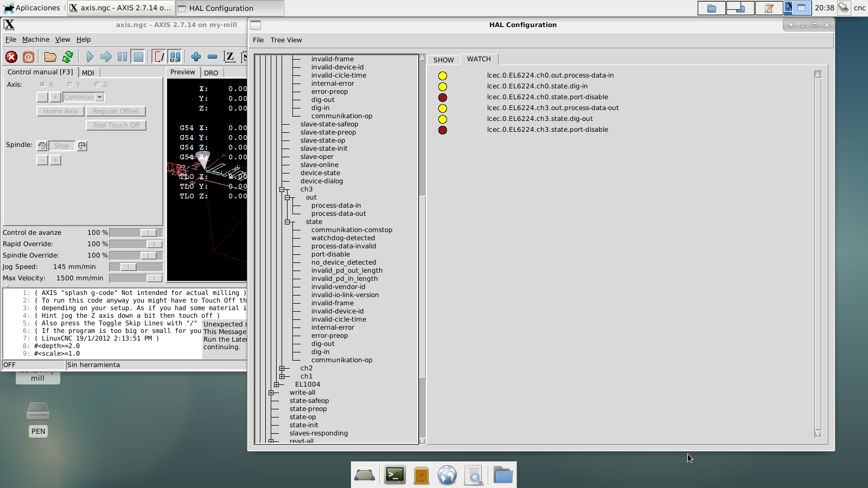Zoom in using the blue plus icon
Viewport: 868px width, 488px height.
[x=196, y=57]
